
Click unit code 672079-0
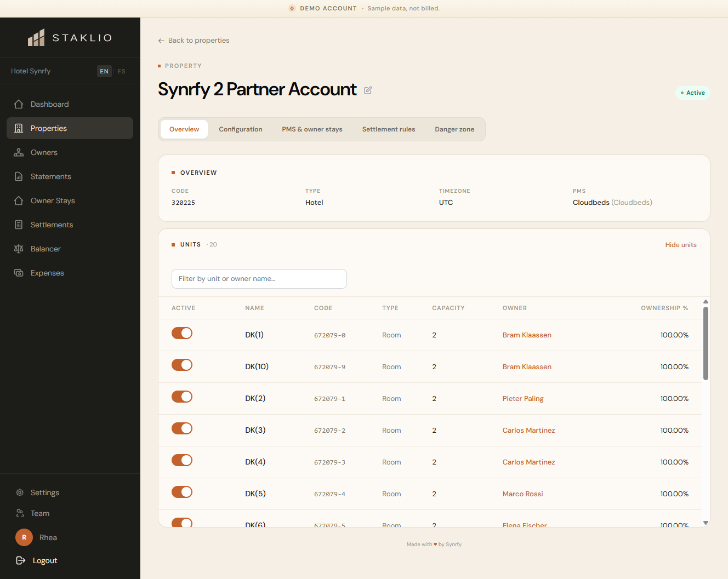(x=329, y=335)
